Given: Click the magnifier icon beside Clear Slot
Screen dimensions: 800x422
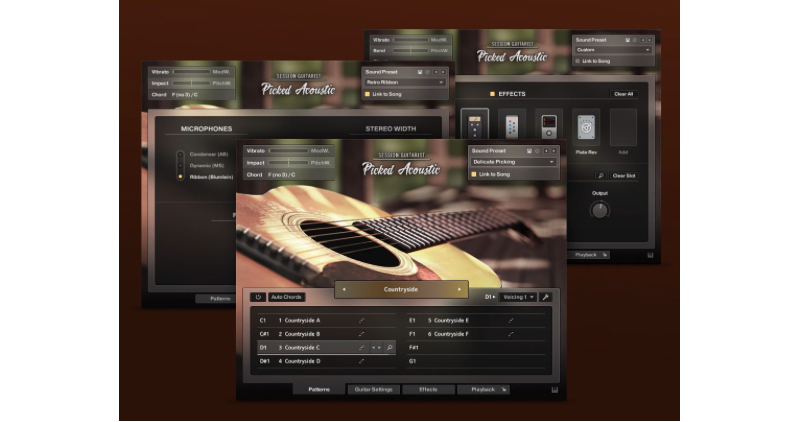Looking at the screenshot, I should tap(601, 176).
